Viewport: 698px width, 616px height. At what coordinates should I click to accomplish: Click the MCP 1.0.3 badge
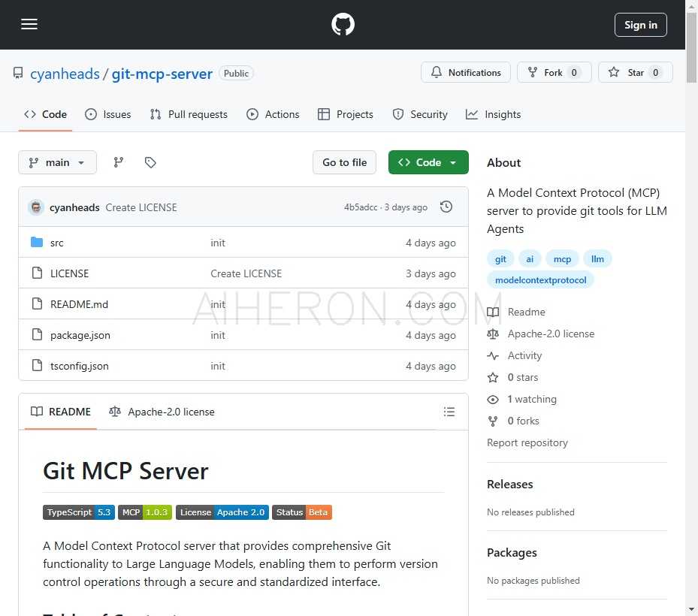click(x=145, y=512)
